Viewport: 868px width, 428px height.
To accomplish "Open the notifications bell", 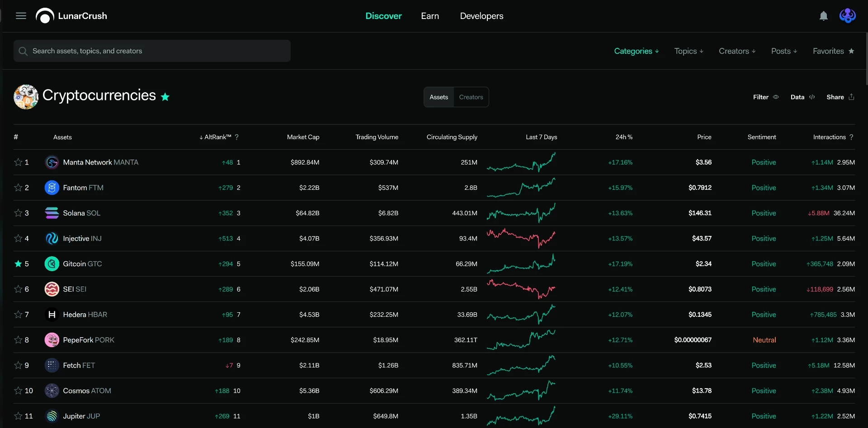I will click(x=824, y=16).
